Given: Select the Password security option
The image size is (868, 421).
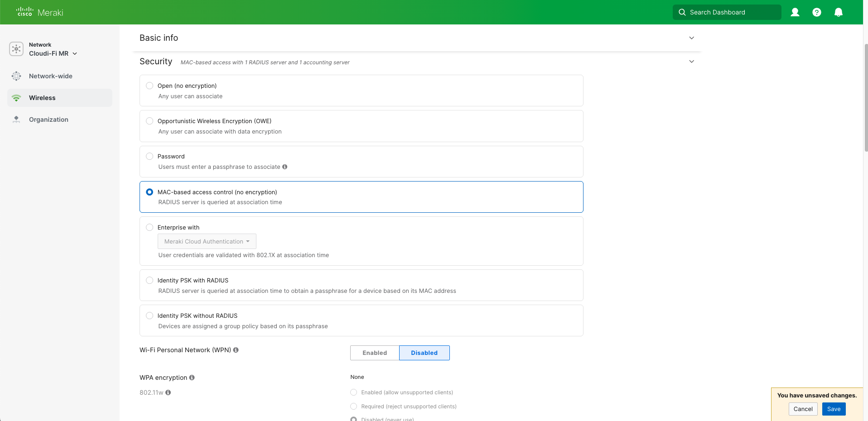Looking at the screenshot, I should tap(149, 156).
